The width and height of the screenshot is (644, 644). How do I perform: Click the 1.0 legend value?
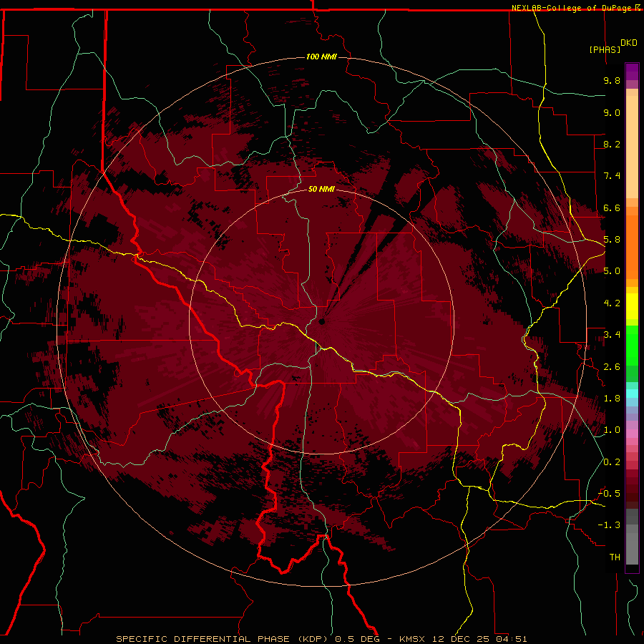click(x=612, y=430)
